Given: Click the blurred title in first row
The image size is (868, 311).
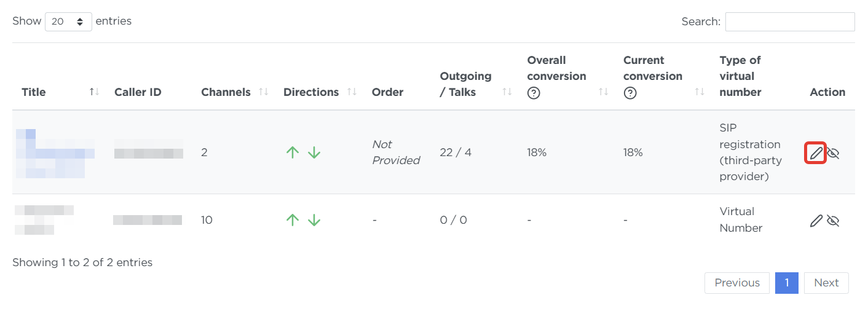Looking at the screenshot, I should coord(54,153).
